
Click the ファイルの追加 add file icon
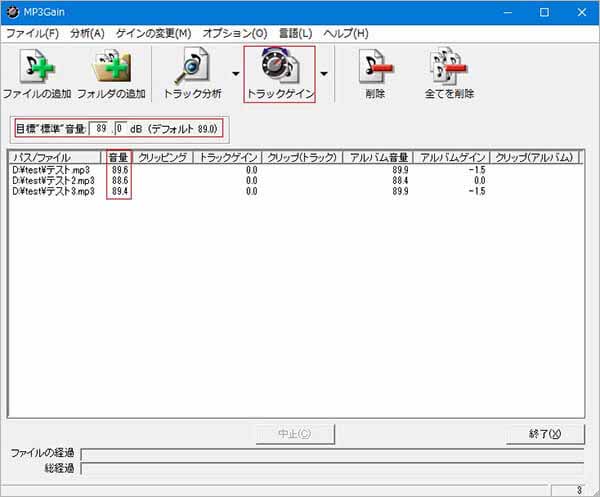[x=37, y=74]
